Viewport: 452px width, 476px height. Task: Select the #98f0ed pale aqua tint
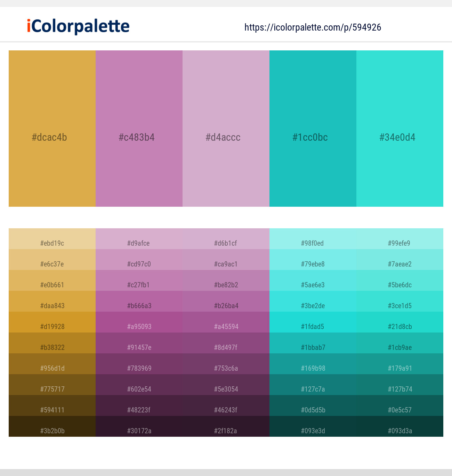pyautogui.click(x=313, y=239)
